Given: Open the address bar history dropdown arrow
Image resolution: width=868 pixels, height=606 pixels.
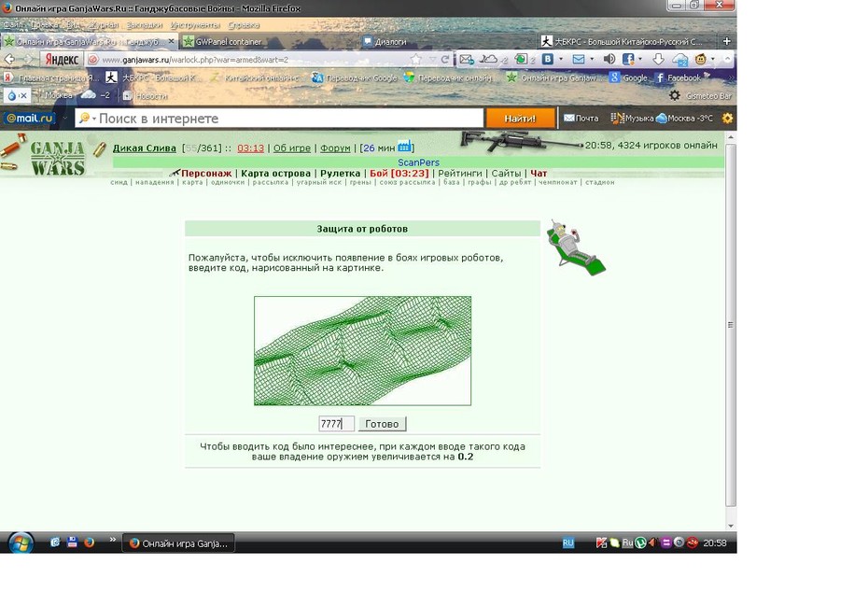Looking at the screenshot, I should [x=432, y=59].
